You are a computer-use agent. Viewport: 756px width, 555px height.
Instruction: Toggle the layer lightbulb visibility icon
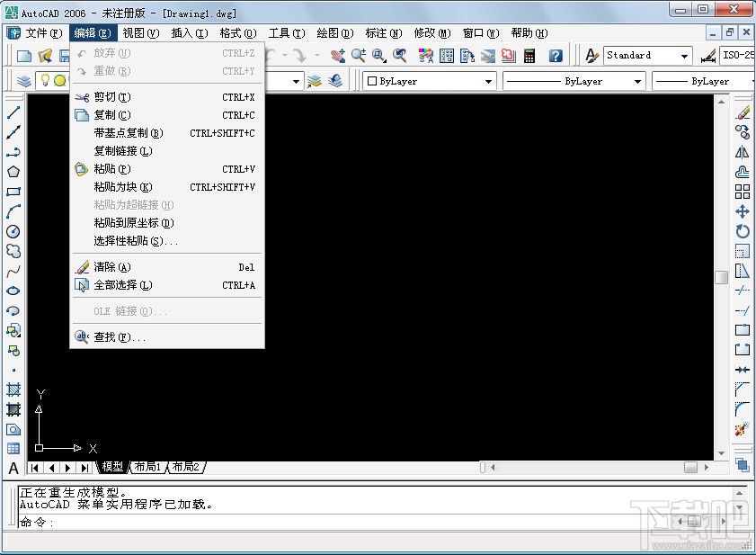[43, 80]
